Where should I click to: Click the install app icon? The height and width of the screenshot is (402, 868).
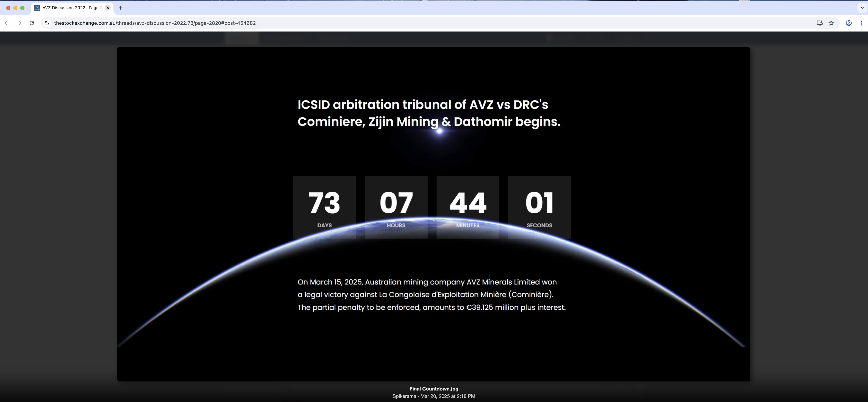(819, 23)
